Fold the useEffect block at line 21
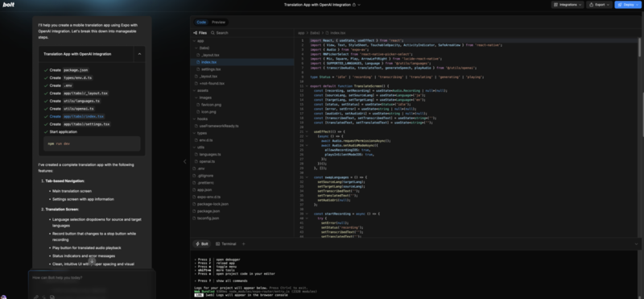The image size is (644, 299). point(307,131)
